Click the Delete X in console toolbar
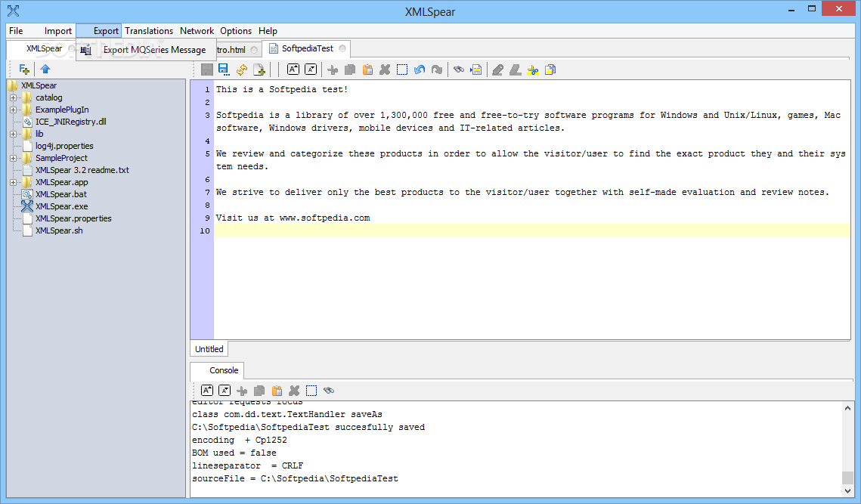 point(294,391)
